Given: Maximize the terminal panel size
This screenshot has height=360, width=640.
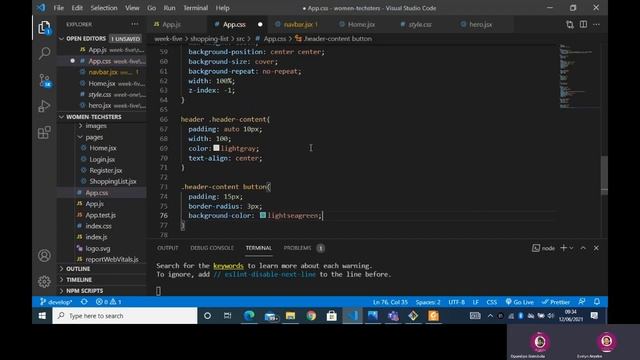Looking at the screenshot, I should (x=583, y=248).
